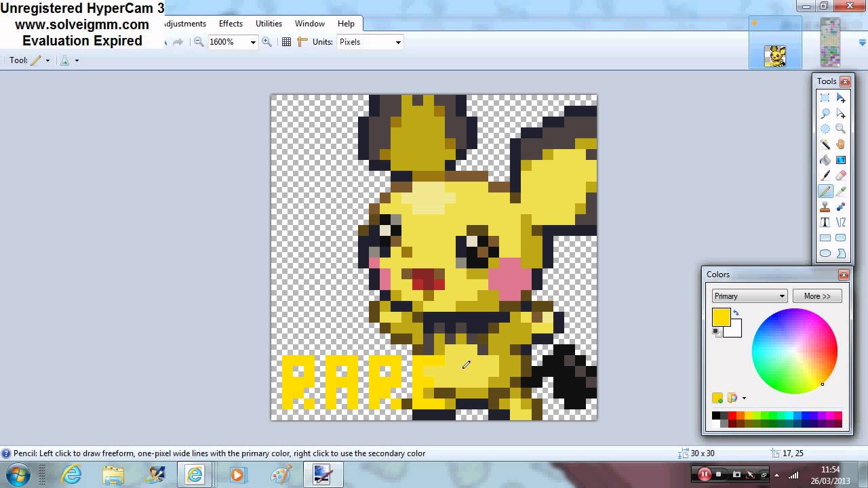Open the Effects menu
Viewport: 868px width, 488px height.
(x=231, y=24)
